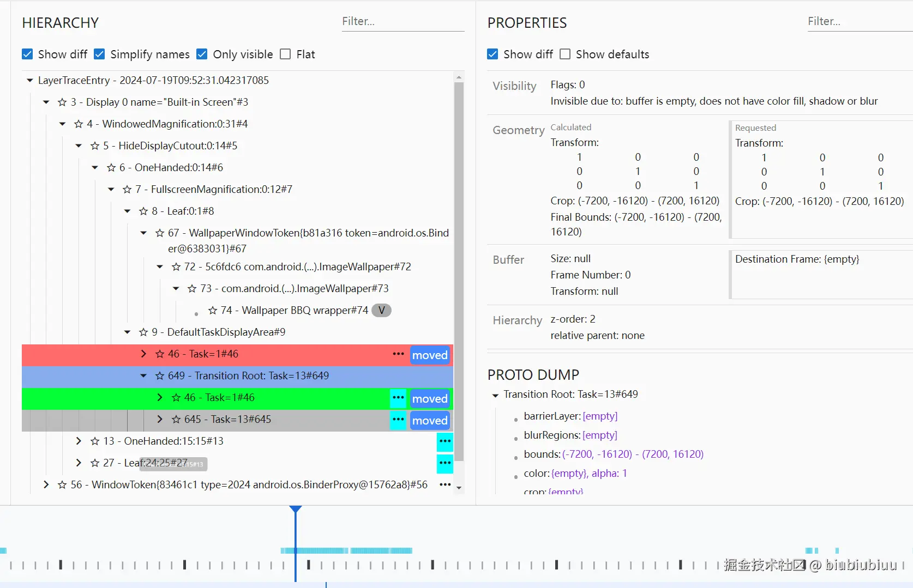Star the 13 OneHanded:15:15#13 layer
The image size is (913, 588).
[x=95, y=441]
